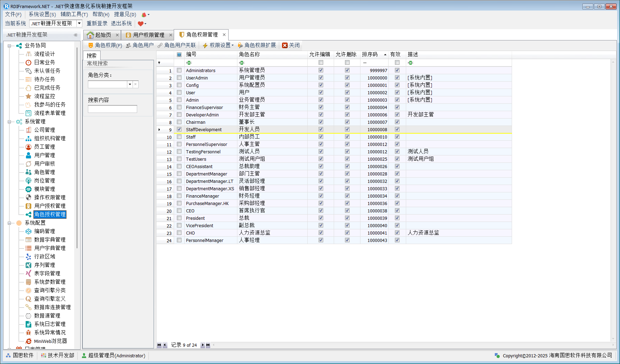Click the 角色权限扩展 toolbar icon
Image resolution: width=620 pixels, height=364 pixels.
tap(240, 45)
